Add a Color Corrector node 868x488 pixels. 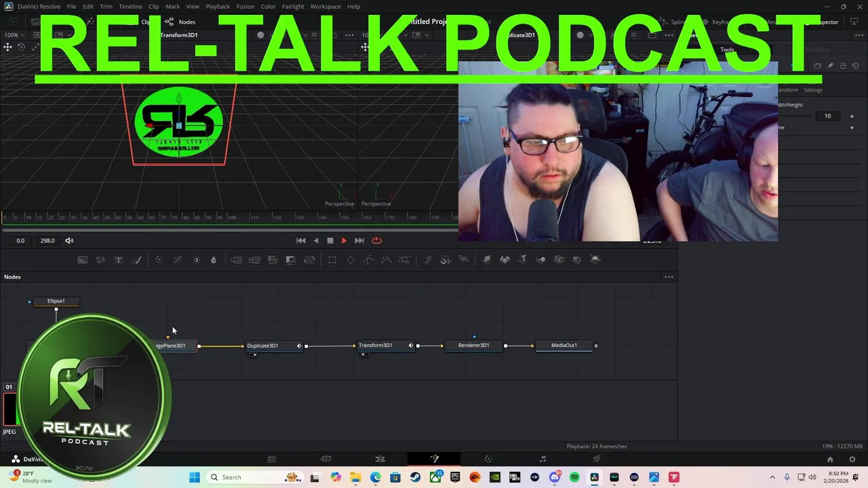159,260
